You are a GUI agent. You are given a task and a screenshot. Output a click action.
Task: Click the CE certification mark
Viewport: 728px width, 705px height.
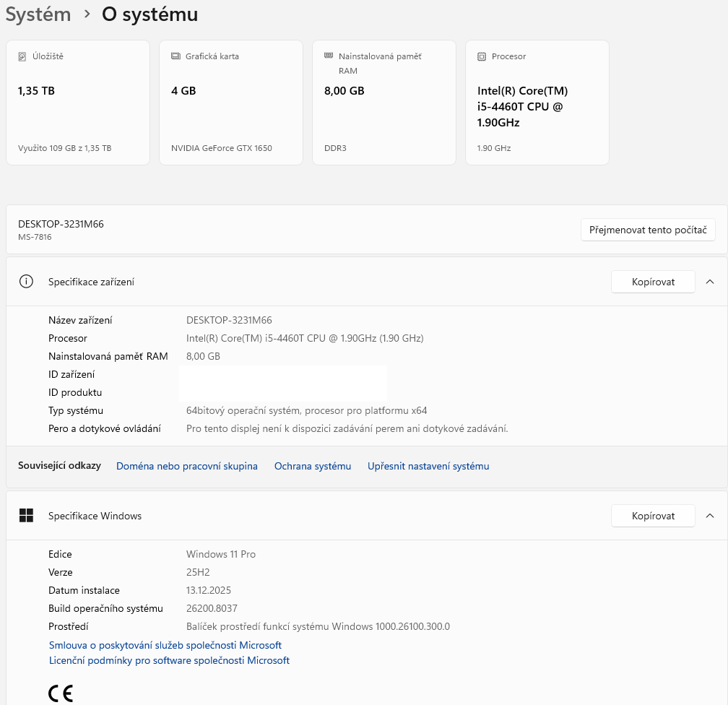(x=61, y=693)
